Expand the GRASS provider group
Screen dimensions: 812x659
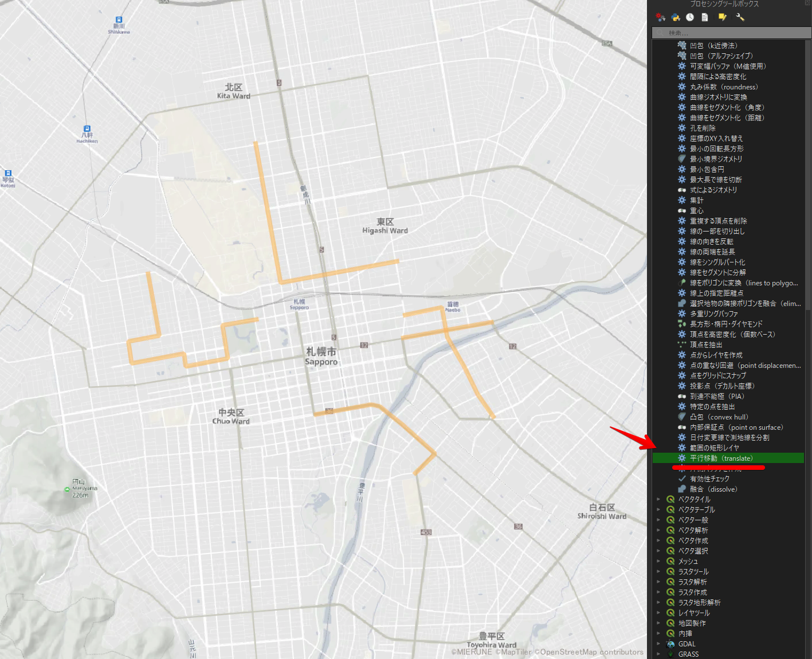(x=658, y=654)
